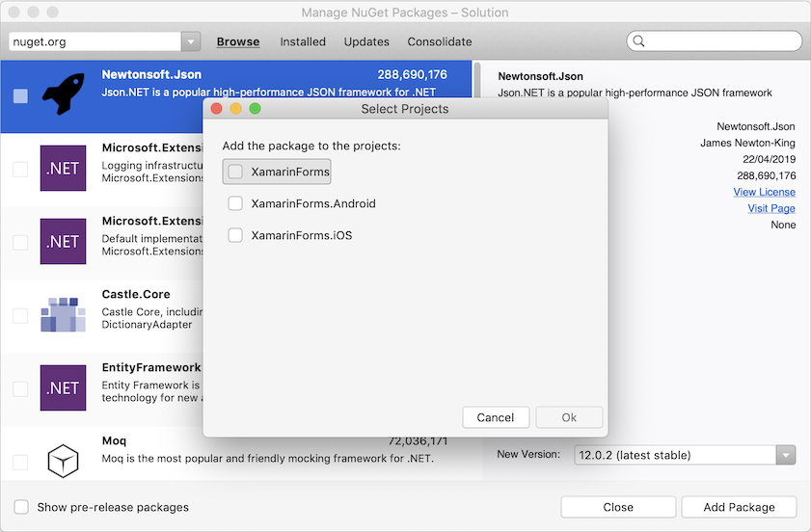The width and height of the screenshot is (811, 532).
Task: Tick the checkbox for the logging infrastructure package
Action: pyautogui.click(x=20, y=169)
